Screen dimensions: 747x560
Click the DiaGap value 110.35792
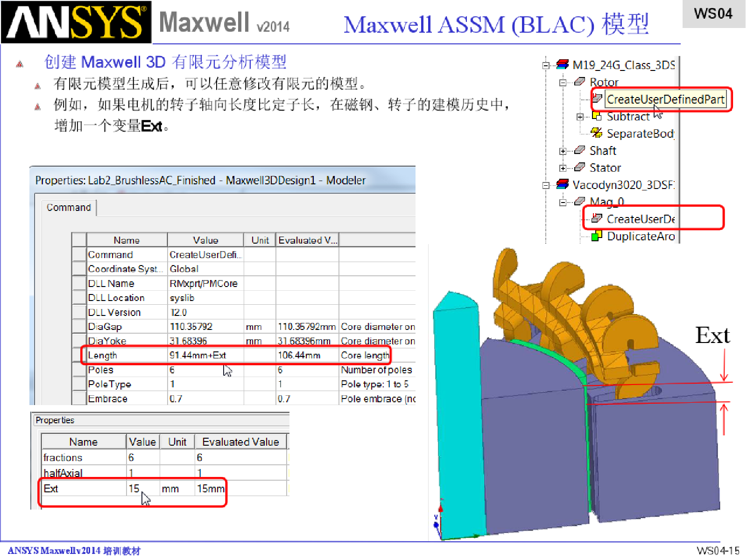pyautogui.click(x=205, y=327)
